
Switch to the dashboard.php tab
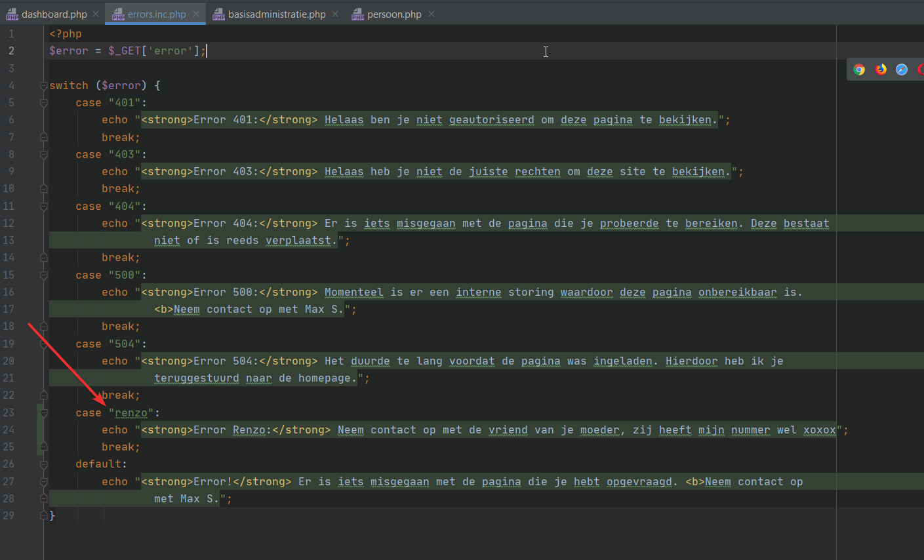tap(54, 14)
